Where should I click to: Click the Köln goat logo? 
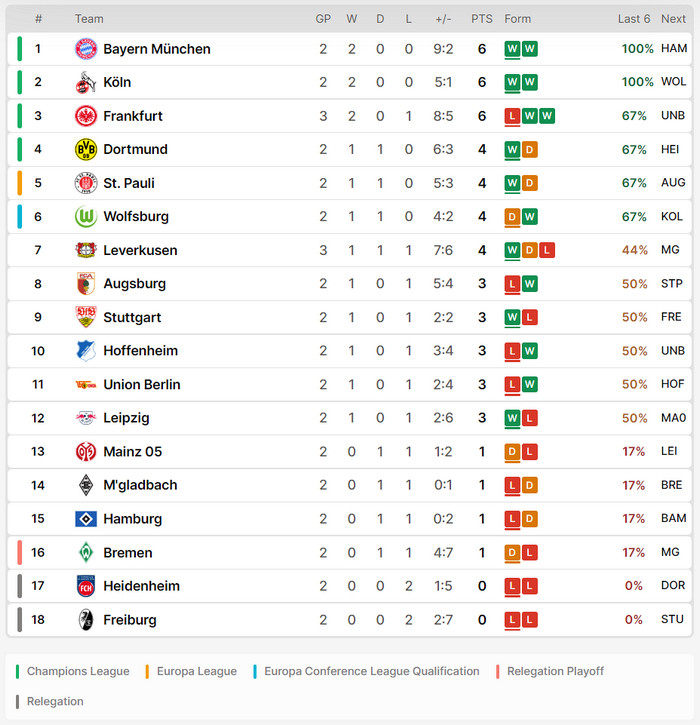pos(86,82)
